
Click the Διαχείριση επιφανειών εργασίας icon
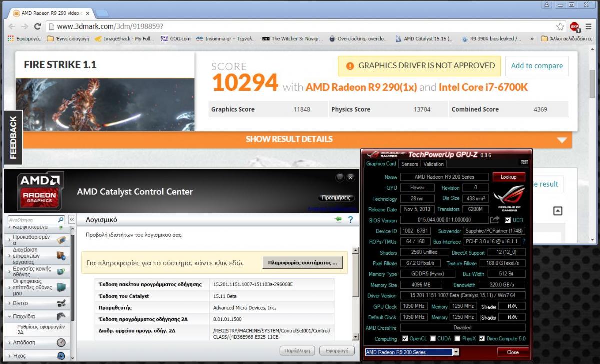click(61, 256)
